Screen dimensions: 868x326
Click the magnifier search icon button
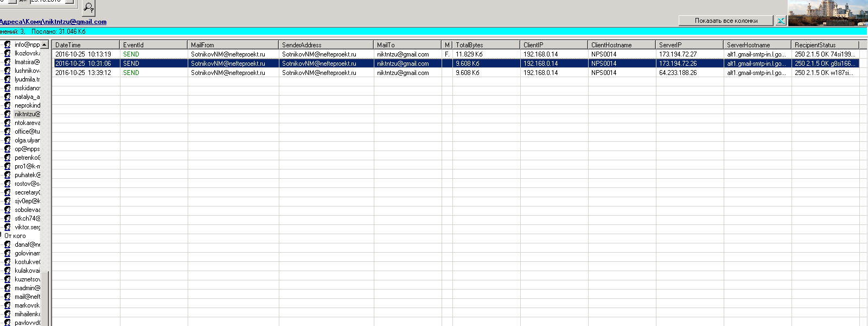click(x=89, y=8)
